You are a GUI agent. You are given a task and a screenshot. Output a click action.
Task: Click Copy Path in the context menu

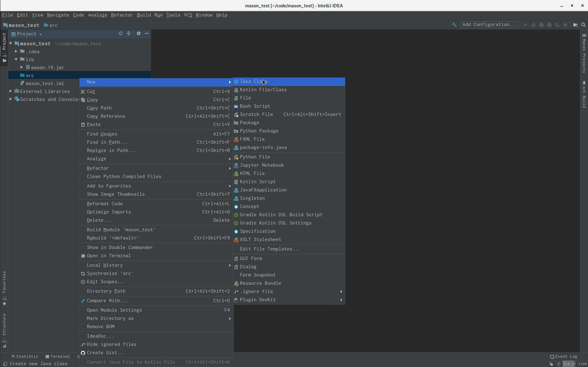tap(156, 108)
